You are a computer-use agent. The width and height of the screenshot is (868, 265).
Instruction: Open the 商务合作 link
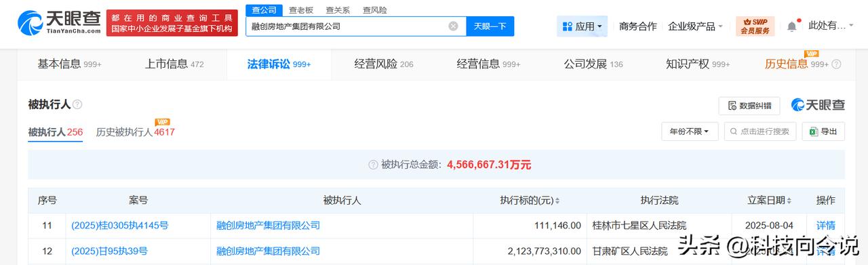click(x=638, y=26)
